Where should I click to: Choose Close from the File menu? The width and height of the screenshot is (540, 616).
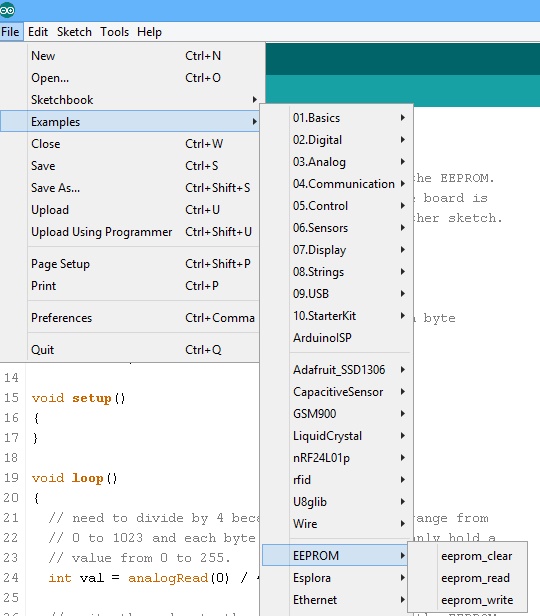[x=130, y=144]
